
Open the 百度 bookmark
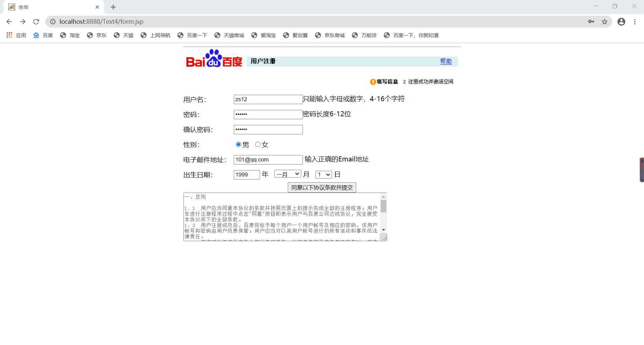47,35
